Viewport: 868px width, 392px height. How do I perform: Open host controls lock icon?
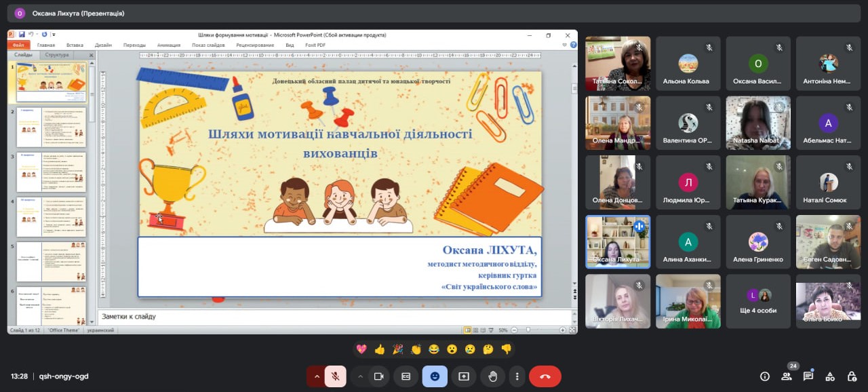(852, 376)
